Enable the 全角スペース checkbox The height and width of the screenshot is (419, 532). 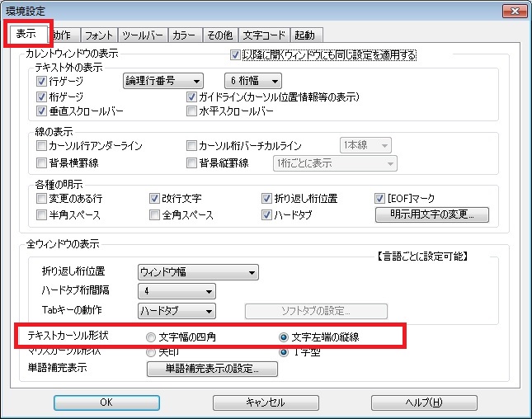154,214
